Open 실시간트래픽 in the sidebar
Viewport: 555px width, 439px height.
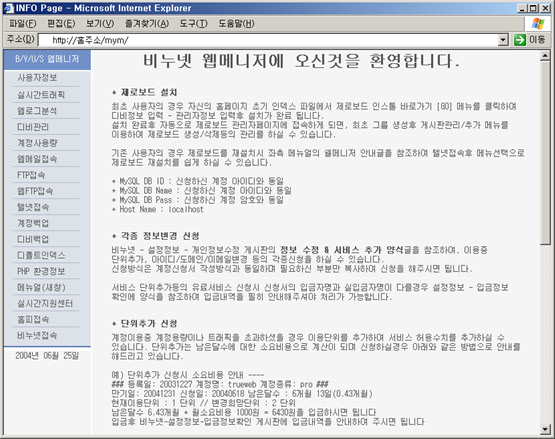pos(41,95)
